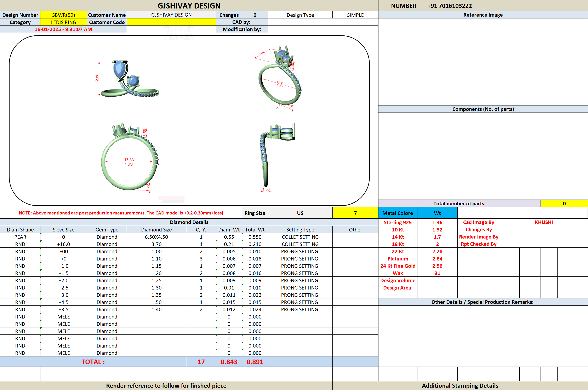The width and height of the screenshot is (588, 390).
Task: Select the Wax weight 31
Action: coord(437,273)
